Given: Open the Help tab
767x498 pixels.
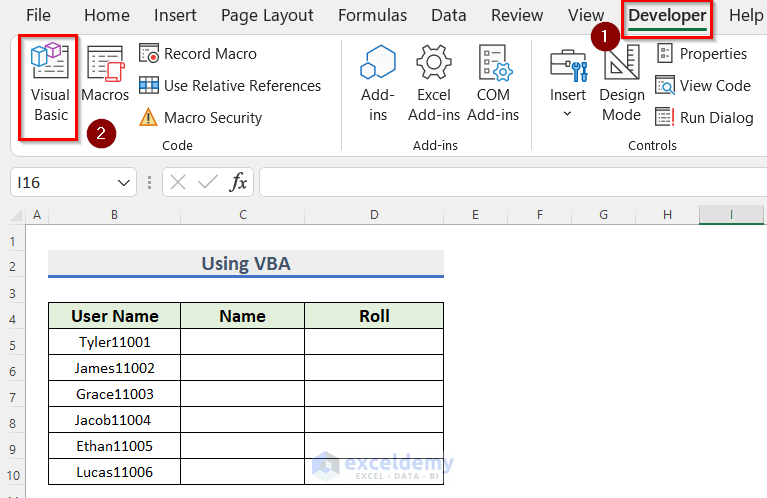Looking at the screenshot, I should coord(746,15).
